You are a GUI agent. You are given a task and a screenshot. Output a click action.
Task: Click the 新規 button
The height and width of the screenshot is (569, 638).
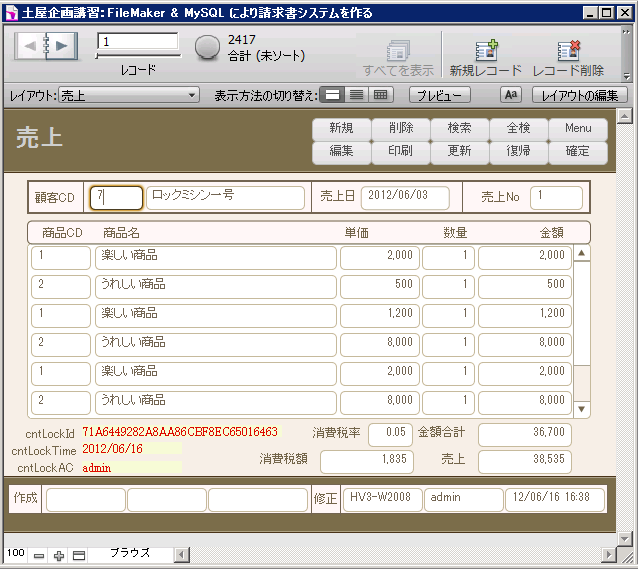(x=341, y=129)
